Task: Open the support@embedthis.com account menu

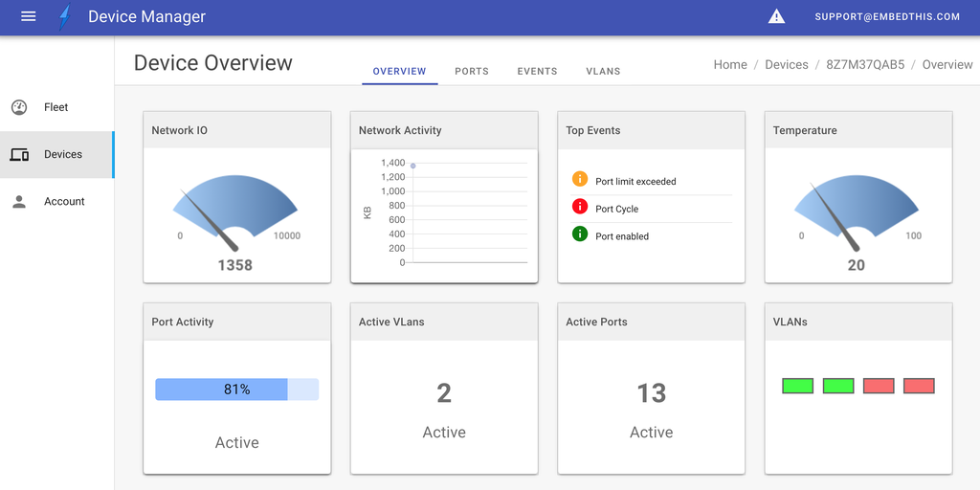Action: point(887,16)
